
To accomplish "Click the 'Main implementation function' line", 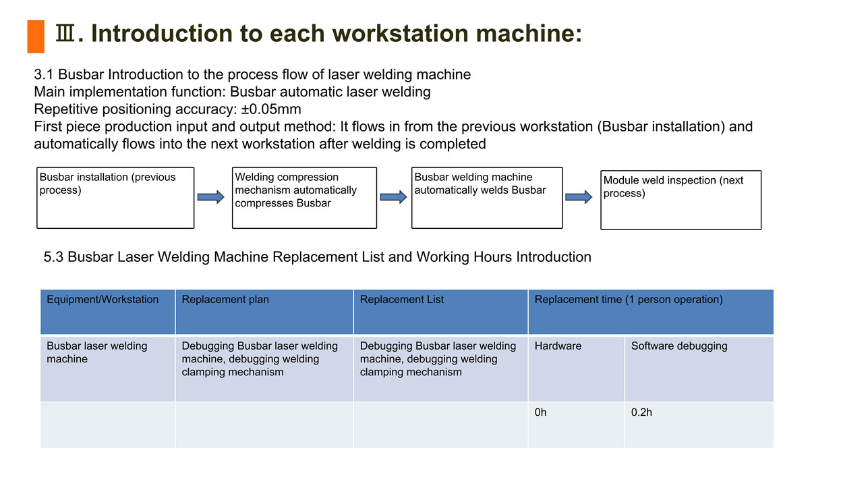I will 232,92.
